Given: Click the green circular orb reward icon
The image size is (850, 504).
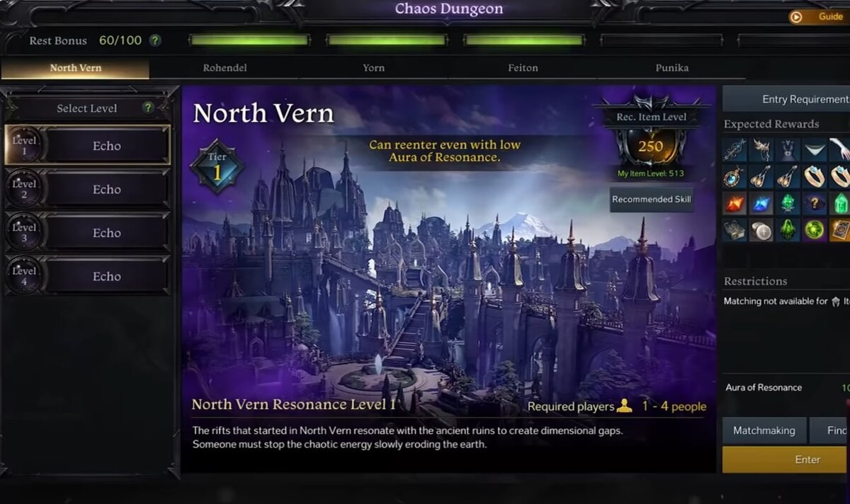Looking at the screenshot, I should point(815,231).
